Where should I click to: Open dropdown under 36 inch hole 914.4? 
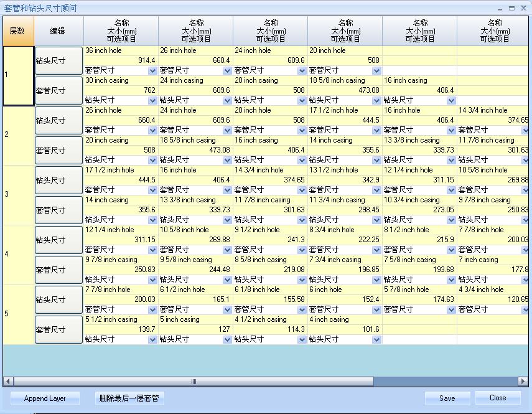[152, 70]
